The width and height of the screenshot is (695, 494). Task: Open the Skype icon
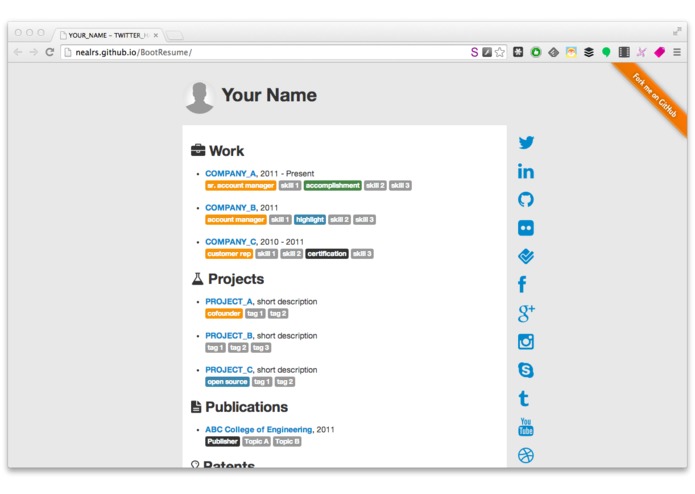point(526,370)
